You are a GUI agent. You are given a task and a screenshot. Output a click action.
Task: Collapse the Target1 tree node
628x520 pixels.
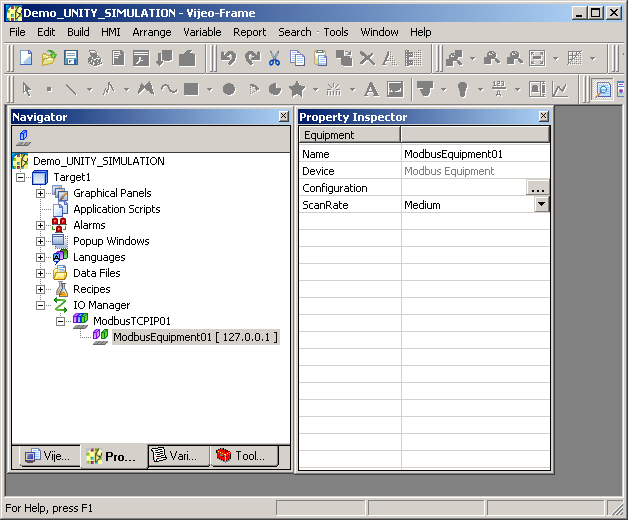point(20,177)
